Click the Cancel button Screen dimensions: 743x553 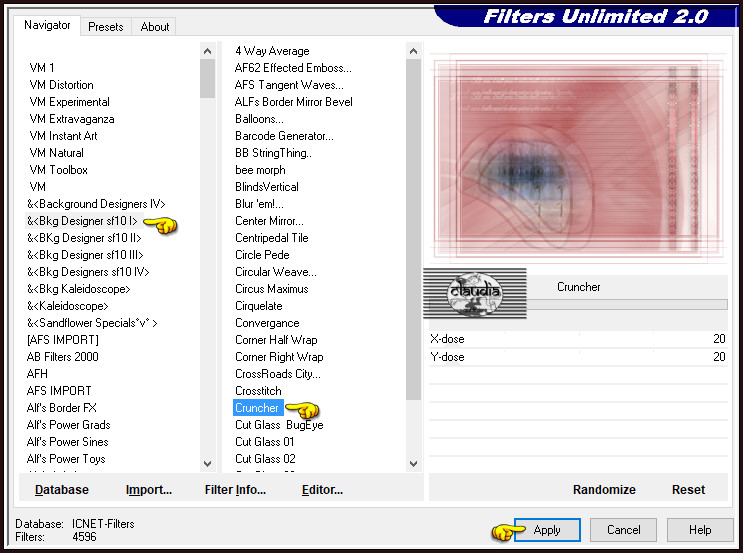pyautogui.click(x=624, y=530)
